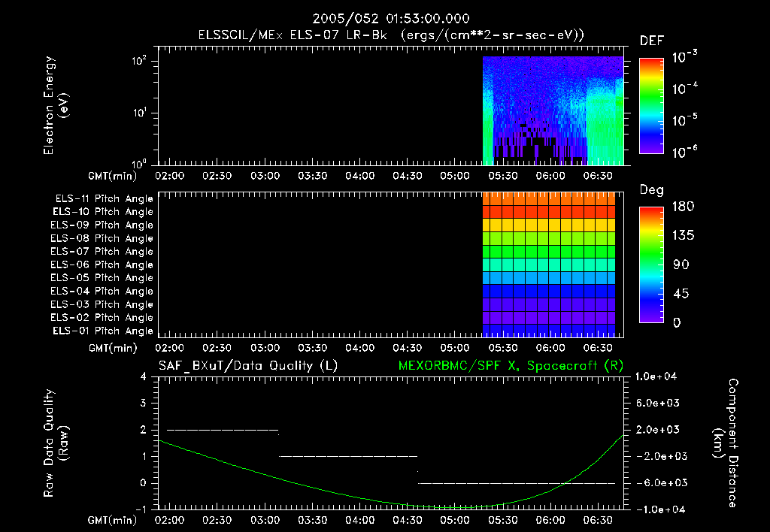Click the 6.0e+03 right-axis value
Viewport: 770px width, 532px height.
click(x=657, y=404)
